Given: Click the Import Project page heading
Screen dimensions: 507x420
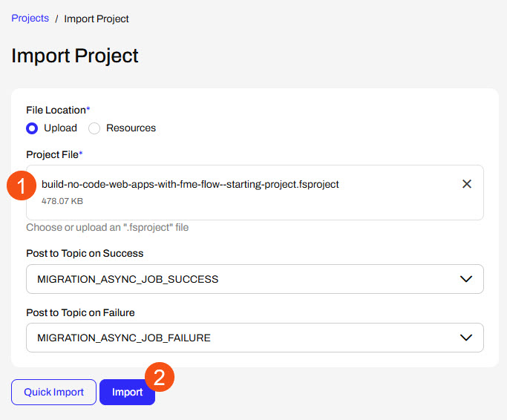Looking at the screenshot, I should point(75,56).
